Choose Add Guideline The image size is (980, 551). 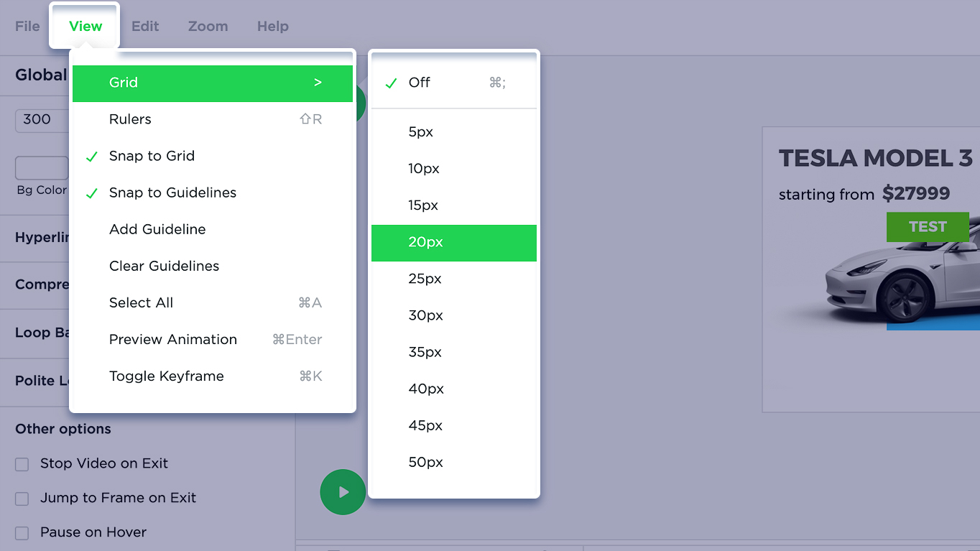(x=213, y=230)
